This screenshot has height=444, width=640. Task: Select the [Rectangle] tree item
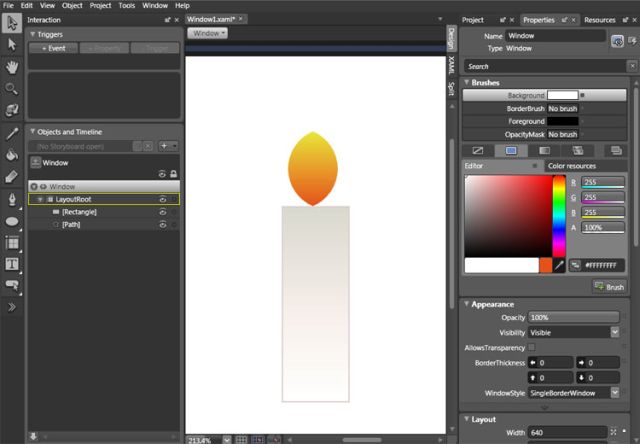click(x=79, y=212)
